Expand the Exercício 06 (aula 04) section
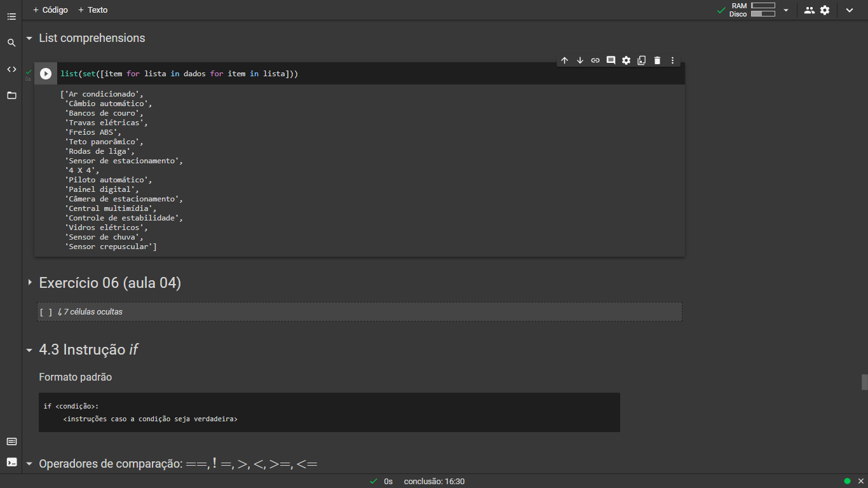 click(x=29, y=282)
